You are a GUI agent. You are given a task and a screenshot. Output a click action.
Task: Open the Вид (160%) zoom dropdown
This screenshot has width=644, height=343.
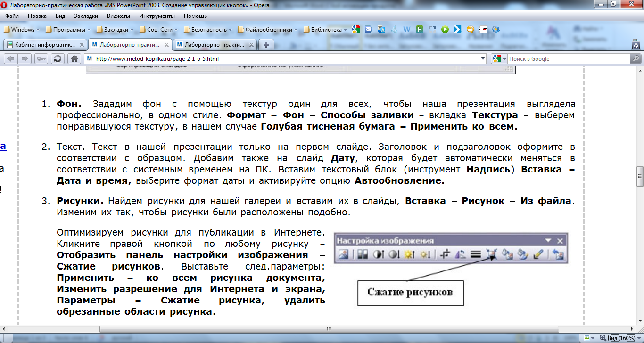620,338
